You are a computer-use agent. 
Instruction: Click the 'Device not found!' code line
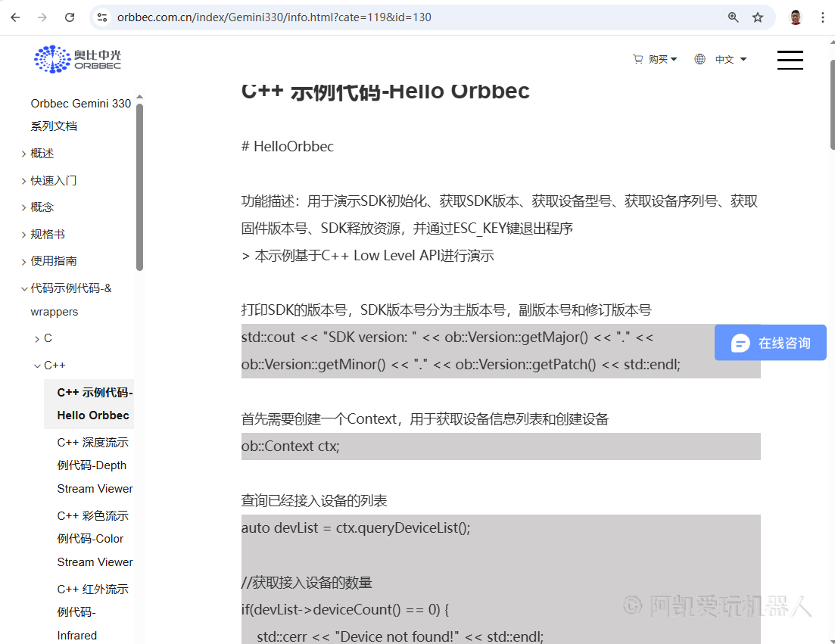400,636
